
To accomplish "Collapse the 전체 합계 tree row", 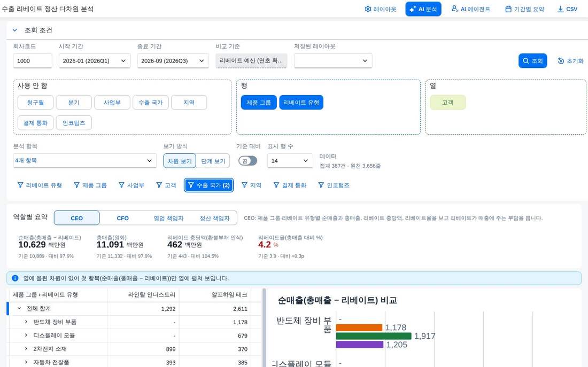I will click(19, 309).
